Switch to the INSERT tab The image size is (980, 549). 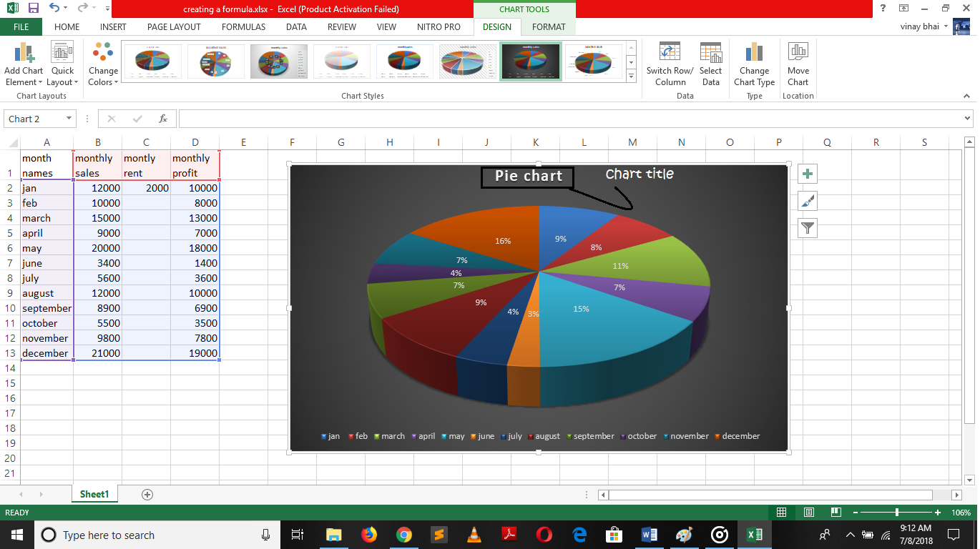(113, 27)
